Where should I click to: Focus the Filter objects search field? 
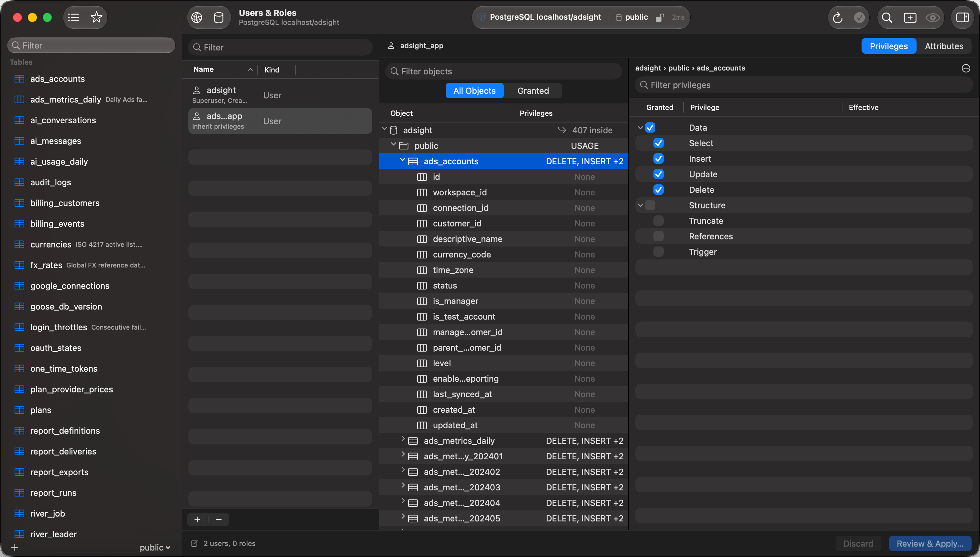point(503,71)
